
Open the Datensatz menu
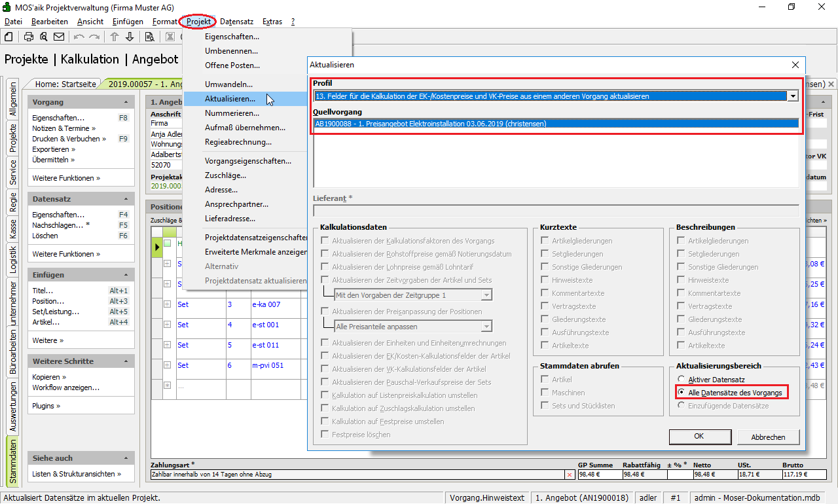236,22
